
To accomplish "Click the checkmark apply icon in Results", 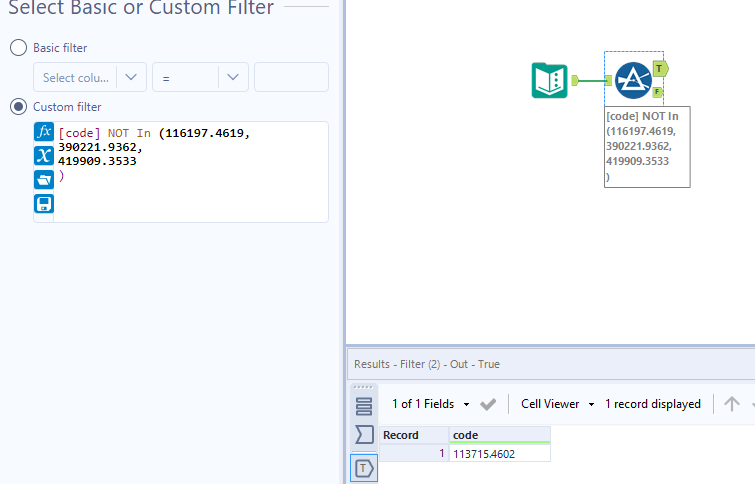I will click(488, 405).
